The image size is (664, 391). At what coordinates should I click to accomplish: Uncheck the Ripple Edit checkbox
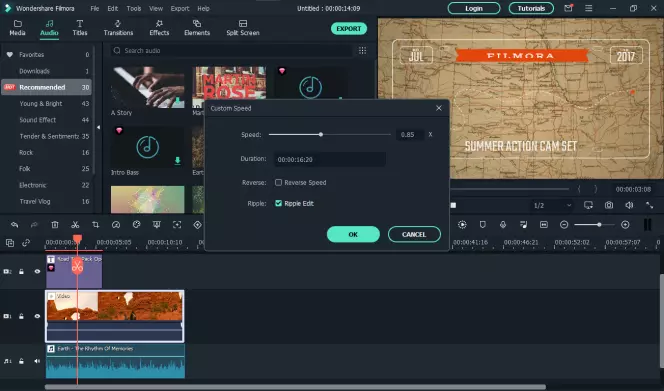click(278, 203)
